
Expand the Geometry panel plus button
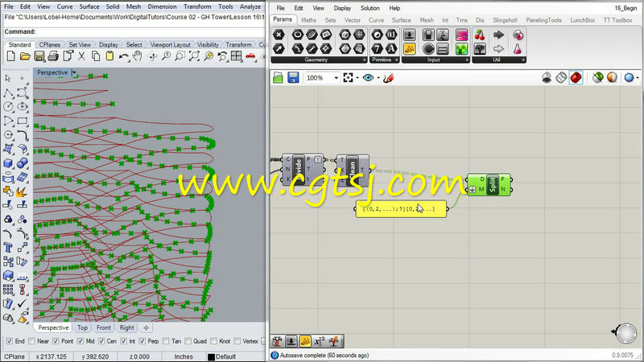click(365, 60)
